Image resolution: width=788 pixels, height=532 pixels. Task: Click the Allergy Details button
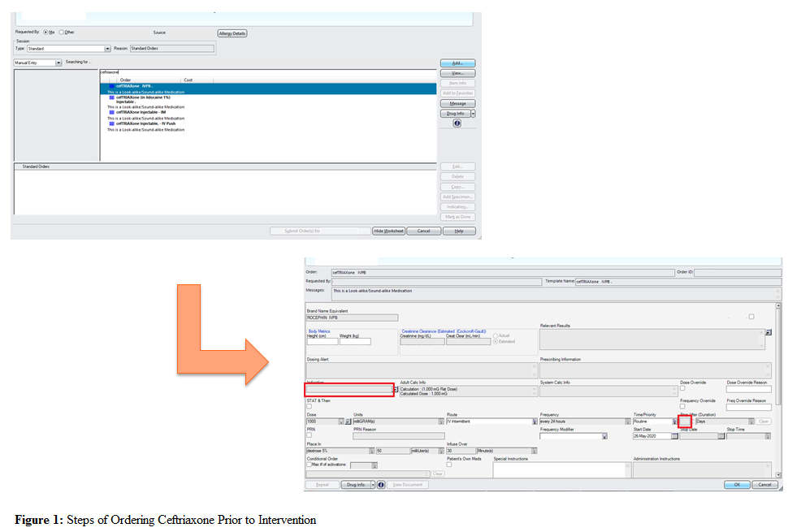coord(232,33)
